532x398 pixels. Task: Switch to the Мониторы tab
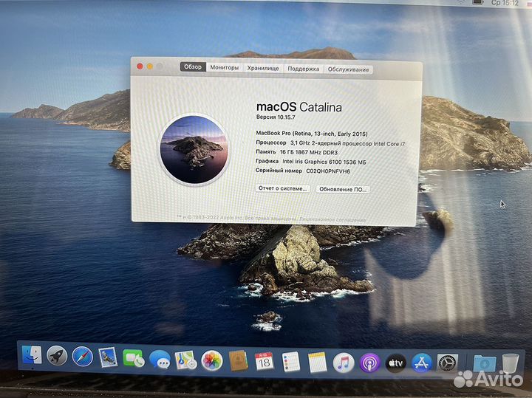[225, 67]
